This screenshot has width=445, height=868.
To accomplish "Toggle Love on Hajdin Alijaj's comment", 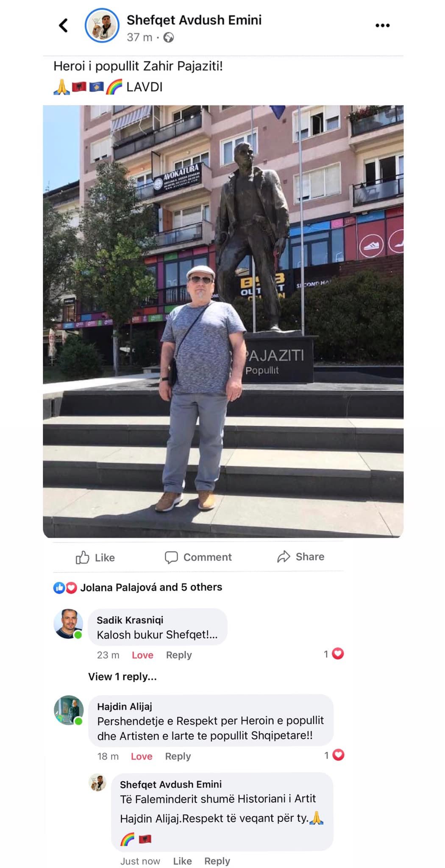I will [x=142, y=756].
